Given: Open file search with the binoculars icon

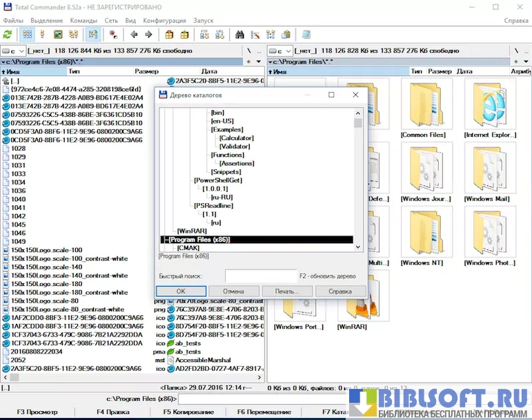Looking at the screenshot, I should pyautogui.click(x=240, y=34).
